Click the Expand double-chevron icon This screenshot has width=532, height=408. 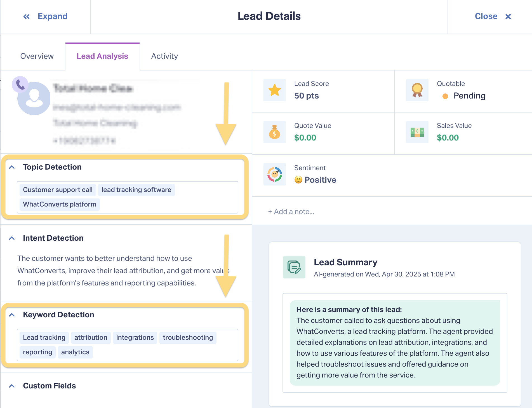(x=27, y=17)
